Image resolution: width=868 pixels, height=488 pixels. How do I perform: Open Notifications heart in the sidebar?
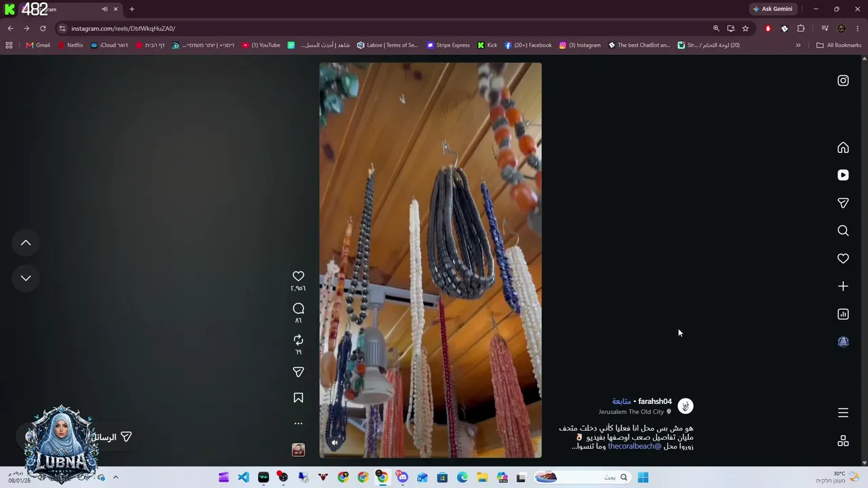(843, 258)
